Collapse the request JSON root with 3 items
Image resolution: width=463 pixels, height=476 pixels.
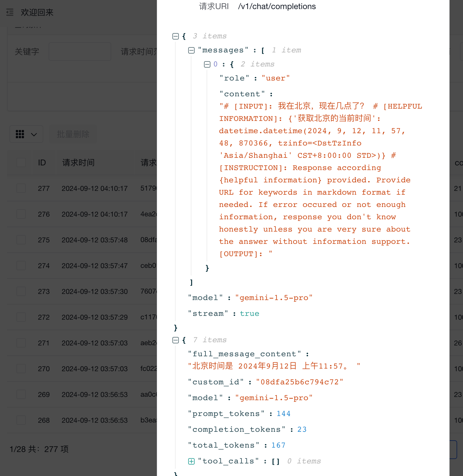pyautogui.click(x=176, y=36)
